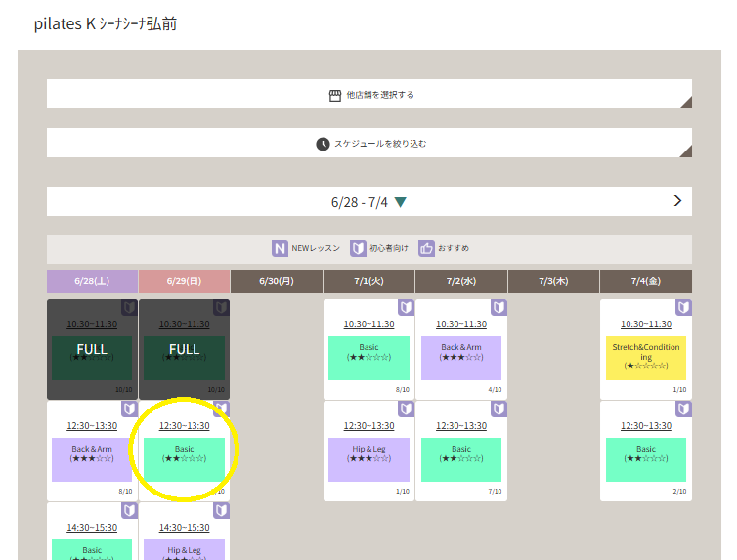Select the 6/30(月) day header
The height and width of the screenshot is (560, 737).
pos(277,281)
